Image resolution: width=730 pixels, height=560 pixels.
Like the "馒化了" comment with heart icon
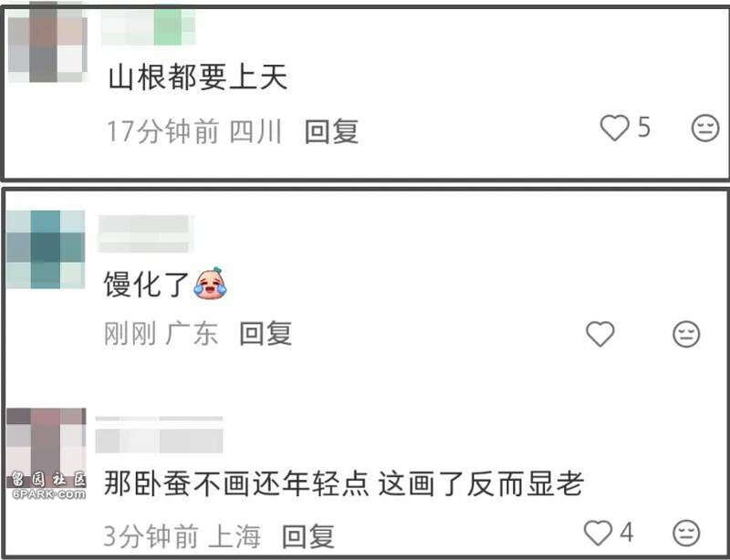(600, 334)
